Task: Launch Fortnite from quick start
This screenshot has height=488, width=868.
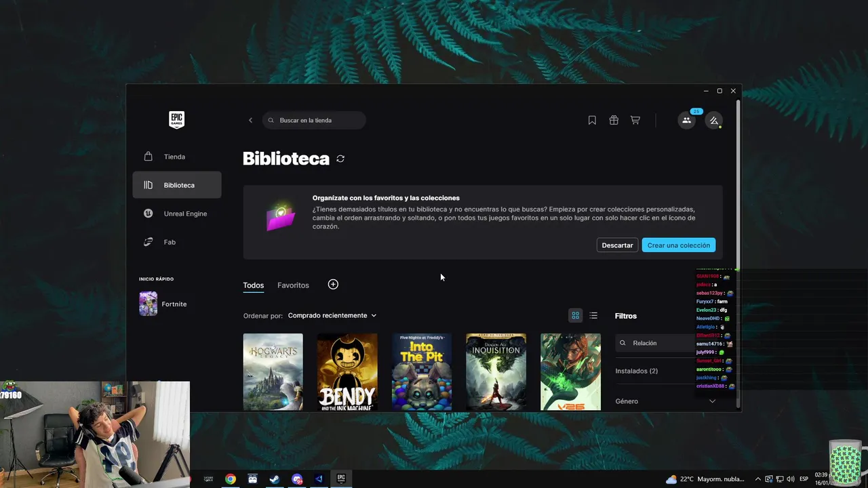Action: (x=163, y=304)
